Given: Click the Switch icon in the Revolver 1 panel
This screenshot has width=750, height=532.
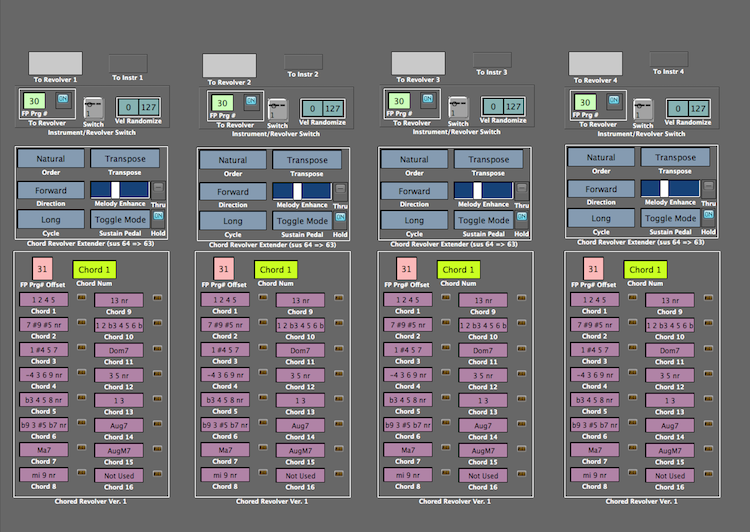Looking at the screenshot, I should point(93,106).
